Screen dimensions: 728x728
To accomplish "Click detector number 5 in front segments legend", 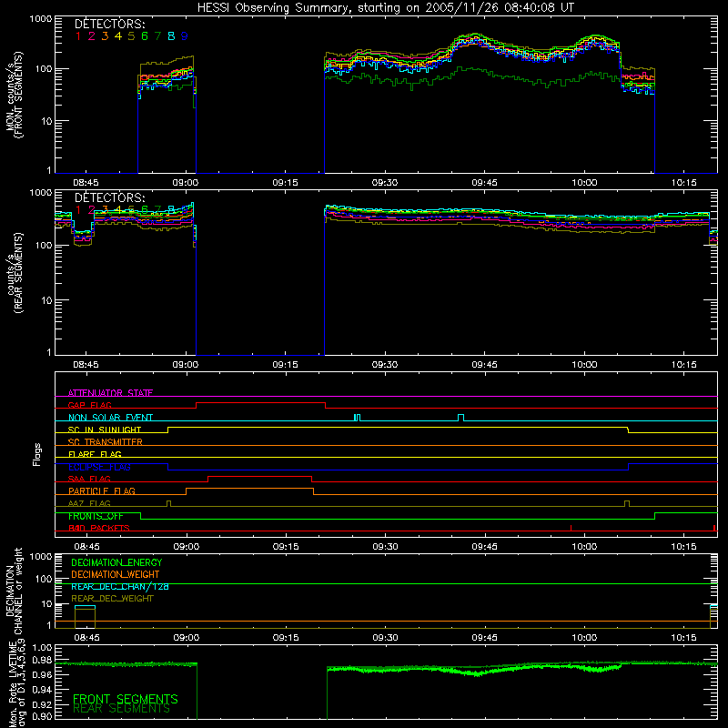I will (131, 36).
